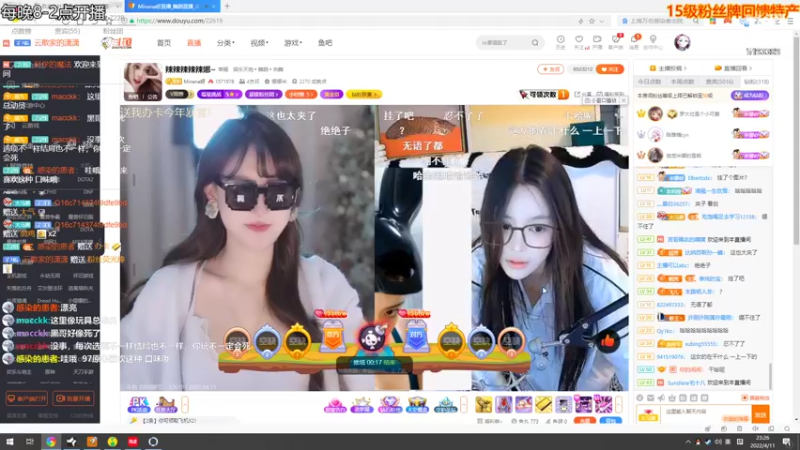Click the orange 发送 send button

pos(760,414)
